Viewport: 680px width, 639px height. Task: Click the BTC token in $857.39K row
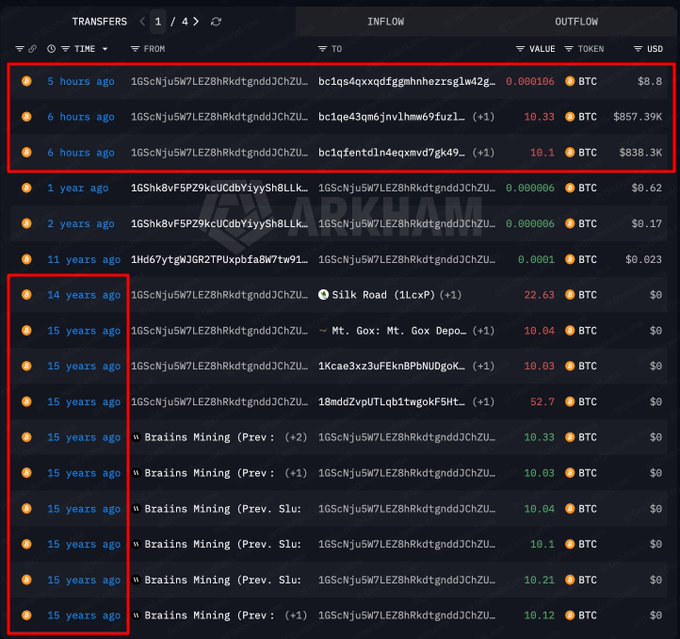581,117
